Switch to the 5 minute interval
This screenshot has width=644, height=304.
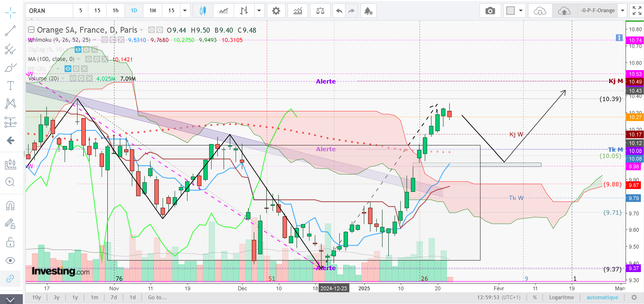pyautogui.click(x=80, y=11)
